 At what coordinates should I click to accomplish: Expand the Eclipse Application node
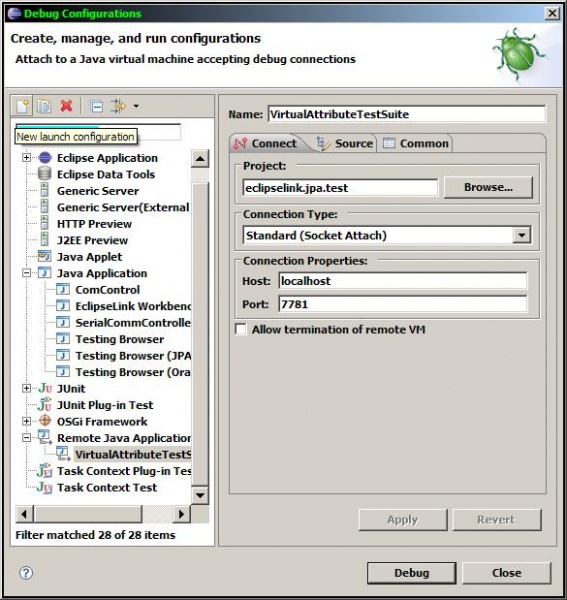click(x=26, y=158)
